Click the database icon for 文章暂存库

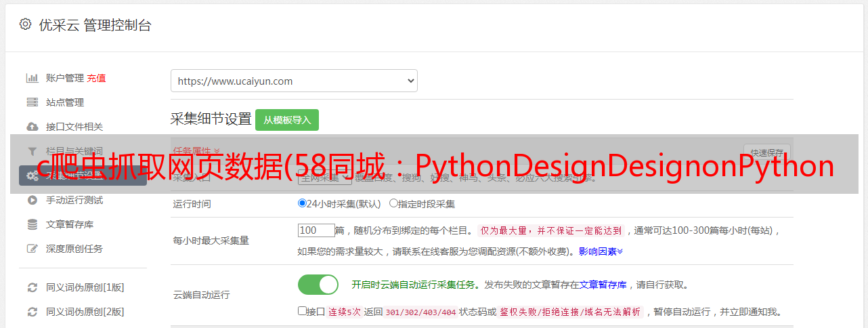pyautogui.click(x=32, y=224)
